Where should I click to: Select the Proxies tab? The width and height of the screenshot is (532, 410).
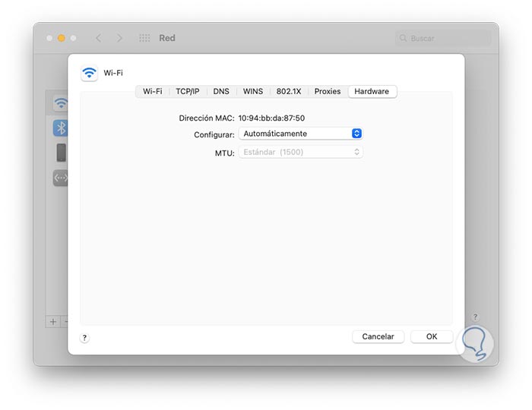click(x=328, y=91)
